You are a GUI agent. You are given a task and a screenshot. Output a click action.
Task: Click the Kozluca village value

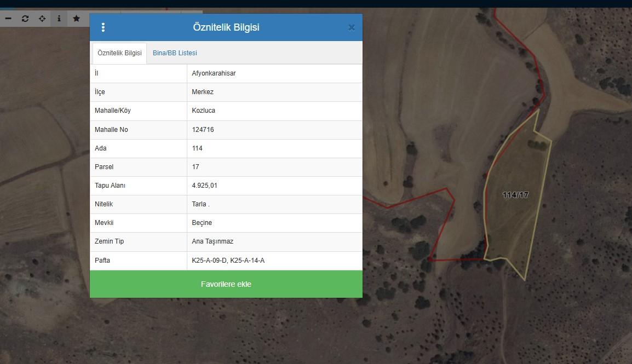203,111
